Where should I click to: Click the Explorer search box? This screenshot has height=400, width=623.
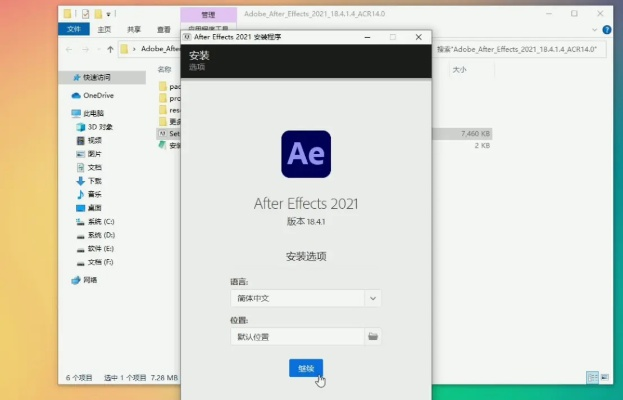pyautogui.click(x=519, y=49)
